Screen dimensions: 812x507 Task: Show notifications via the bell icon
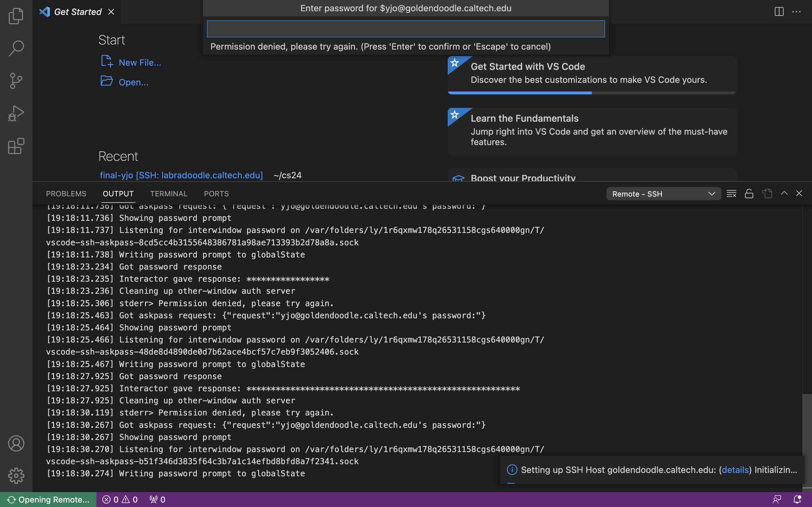pos(797,499)
